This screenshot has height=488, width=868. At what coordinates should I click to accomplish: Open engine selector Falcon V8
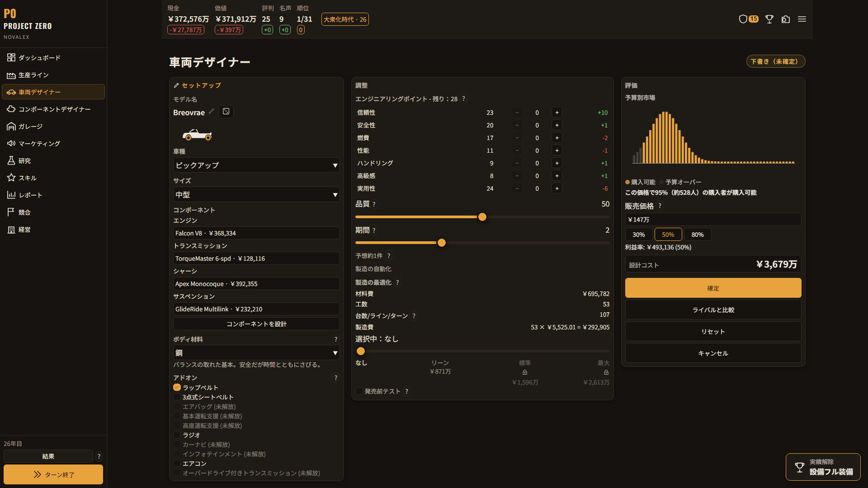click(x=256, y=233)
